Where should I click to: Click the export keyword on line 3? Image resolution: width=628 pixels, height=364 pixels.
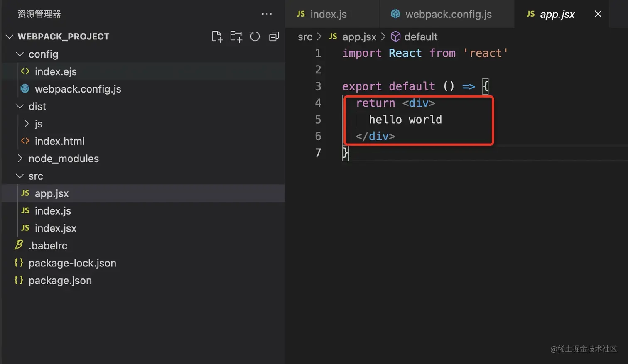click(362, 86)
